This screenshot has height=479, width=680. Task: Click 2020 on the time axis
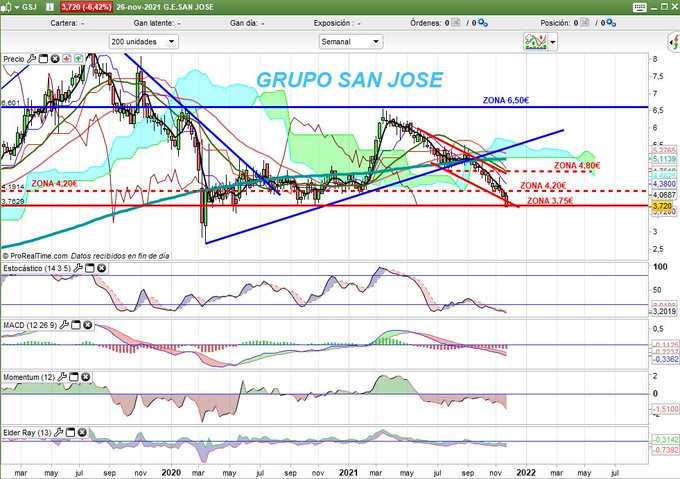(x=171, y=472)
